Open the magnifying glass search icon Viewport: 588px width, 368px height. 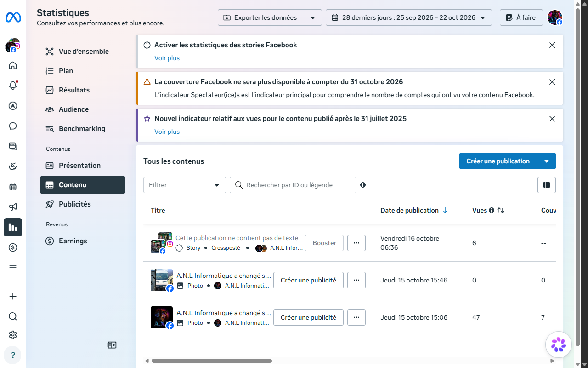click(13, 316)
